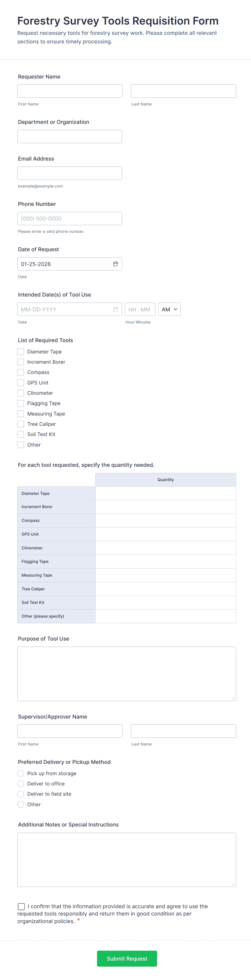251x980 pixels.
Task: Click the Department or Organization field
Action: point(70,137)
